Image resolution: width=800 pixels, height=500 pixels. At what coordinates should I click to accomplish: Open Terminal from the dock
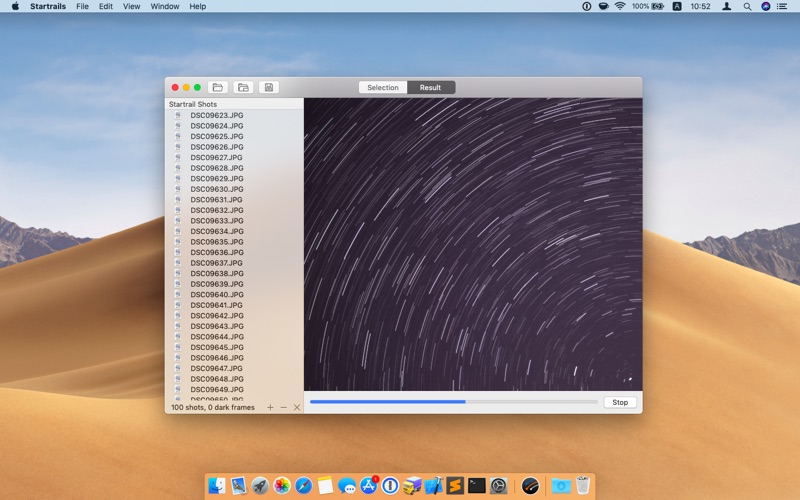click(x=477, y=485)
